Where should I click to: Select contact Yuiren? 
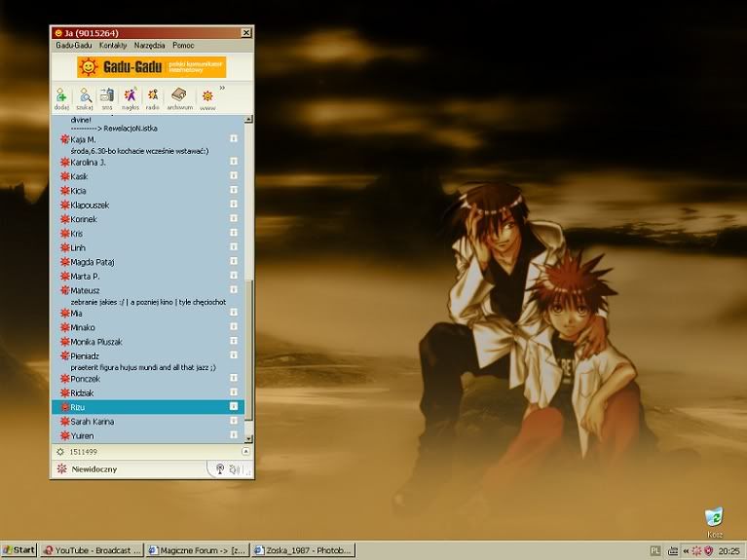(82, 435)
